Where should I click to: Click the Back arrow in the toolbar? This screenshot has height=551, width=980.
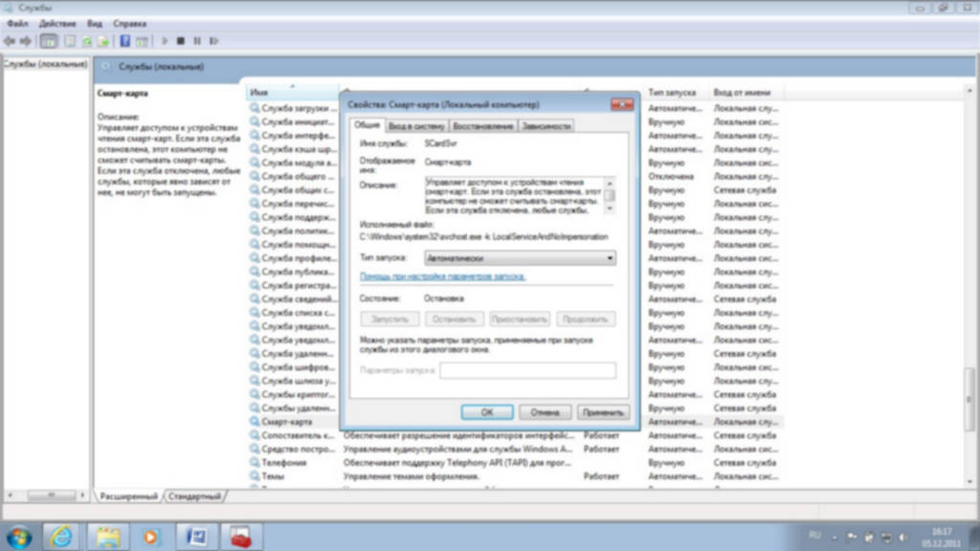[10, 41]
